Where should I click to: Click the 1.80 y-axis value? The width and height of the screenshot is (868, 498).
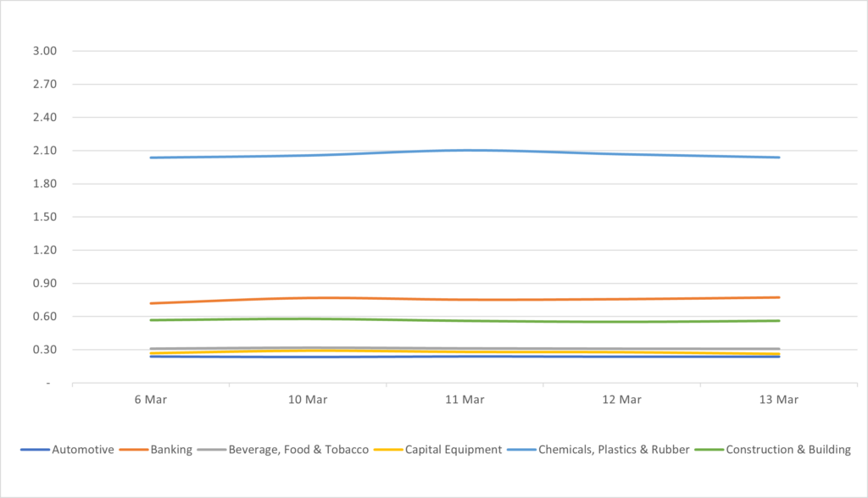coord(44,184)
